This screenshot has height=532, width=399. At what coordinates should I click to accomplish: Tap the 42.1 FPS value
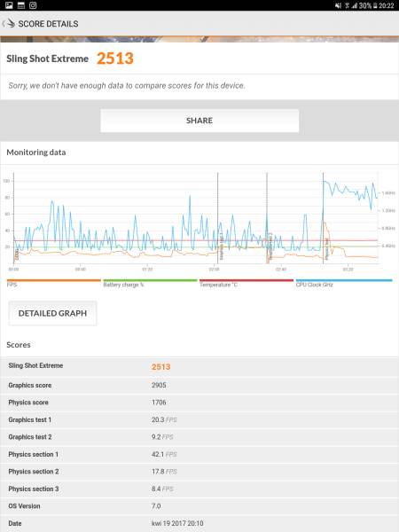click(164, 454)
